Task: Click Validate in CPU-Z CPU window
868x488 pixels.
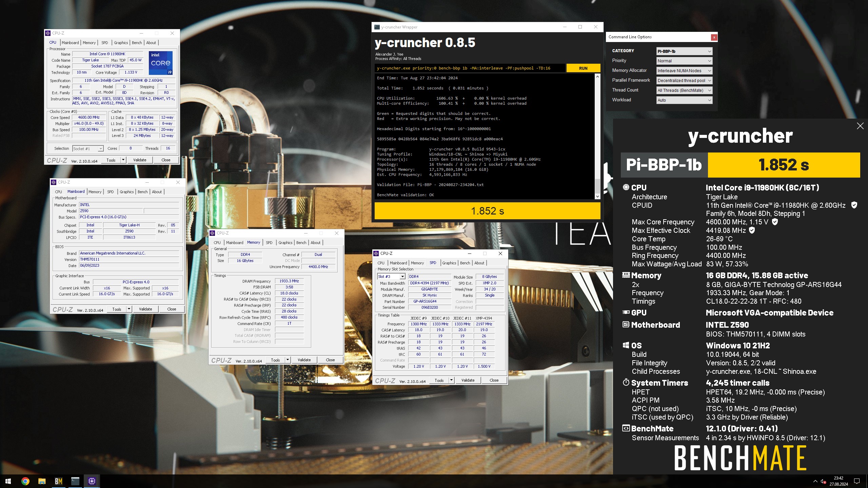Action: (x=140, y=160)
